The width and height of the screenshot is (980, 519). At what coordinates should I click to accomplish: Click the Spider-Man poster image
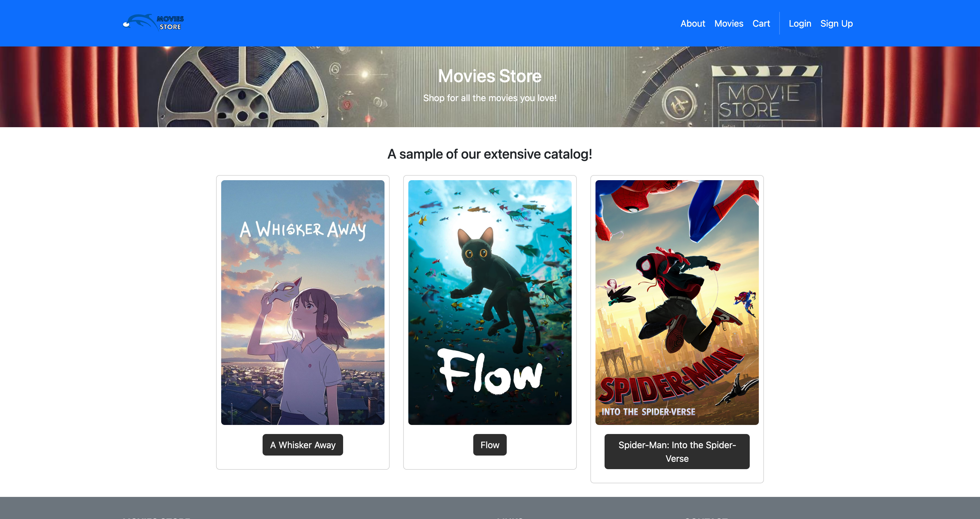(x=677, y=303)
